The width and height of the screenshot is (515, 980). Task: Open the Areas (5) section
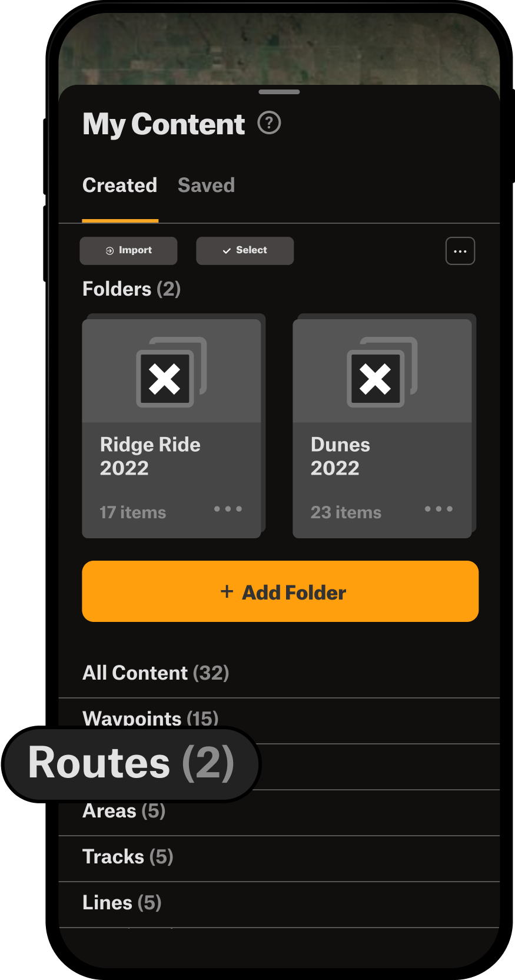tap(124, 810)
